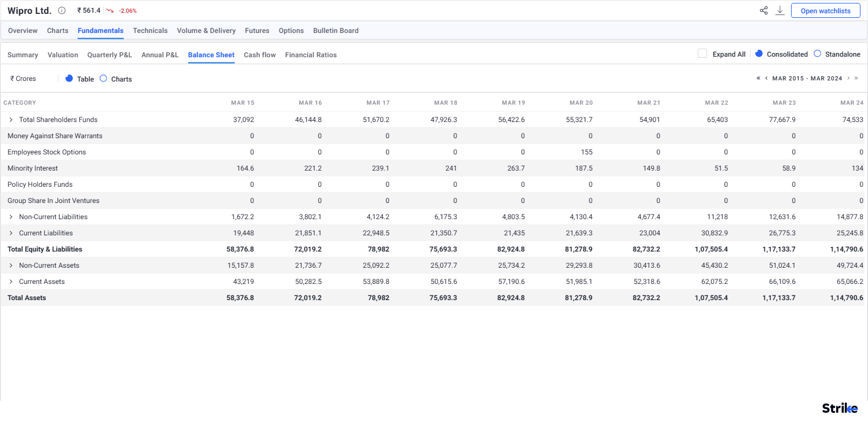Viewport: 868px width, 421px height.
Task: Go to the Summary sub-tab
Action: (23, 55)
